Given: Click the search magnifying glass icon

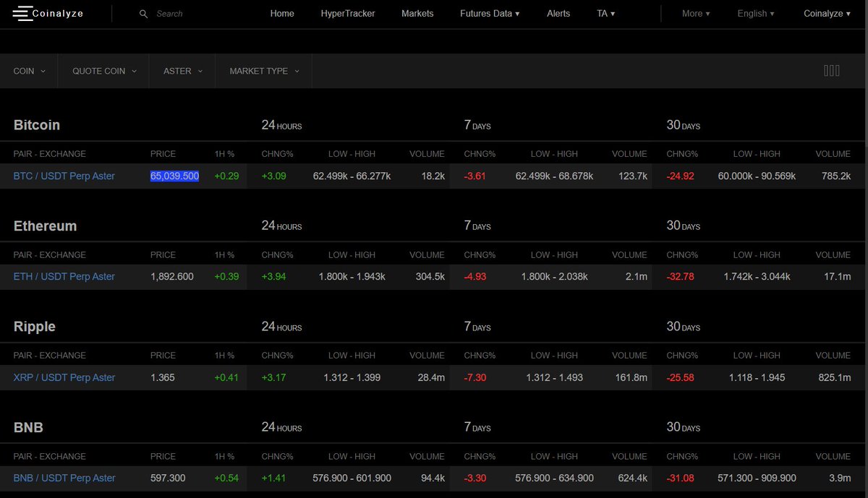Looking at the screenshot, I should click(143, 13).
